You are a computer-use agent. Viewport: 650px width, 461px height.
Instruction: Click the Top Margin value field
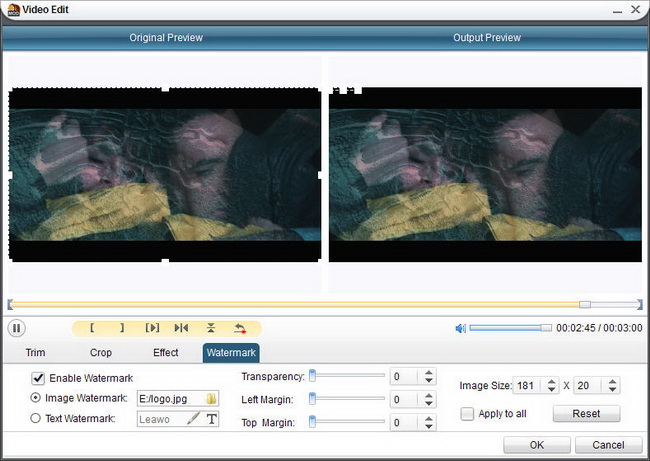[406, 423]
